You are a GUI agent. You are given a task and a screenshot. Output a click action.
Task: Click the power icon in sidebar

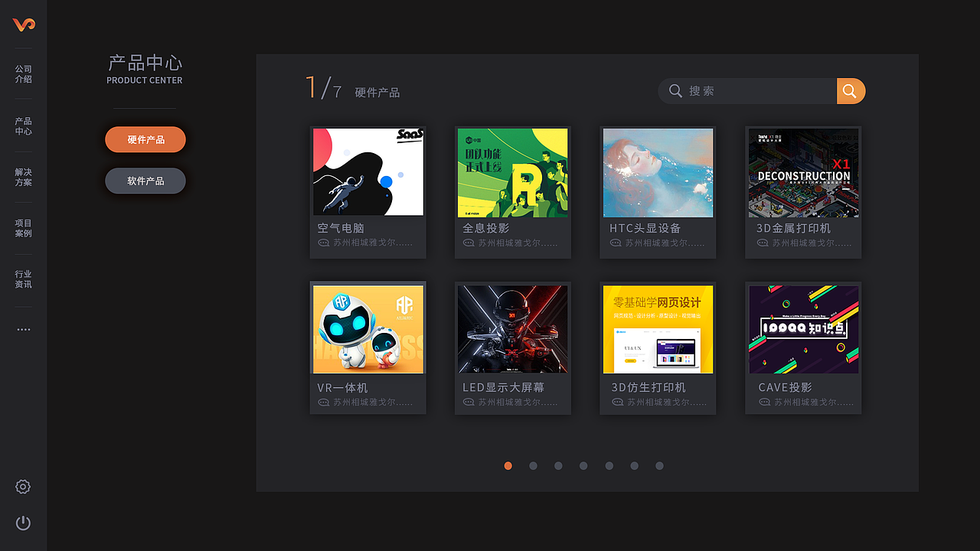point(23,523)
